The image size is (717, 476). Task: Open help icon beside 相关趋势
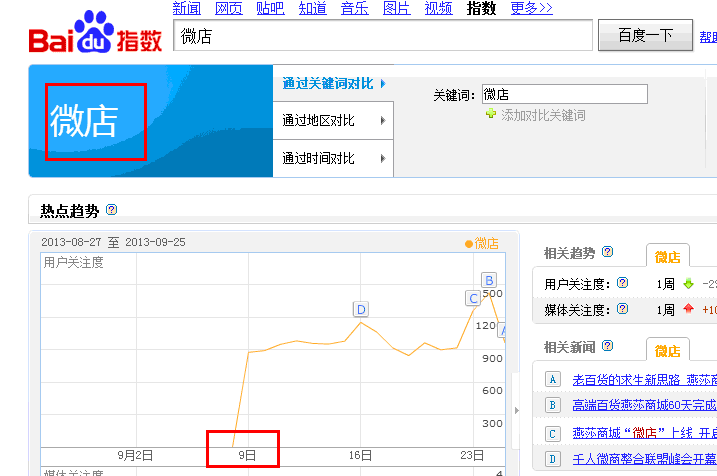607,251
